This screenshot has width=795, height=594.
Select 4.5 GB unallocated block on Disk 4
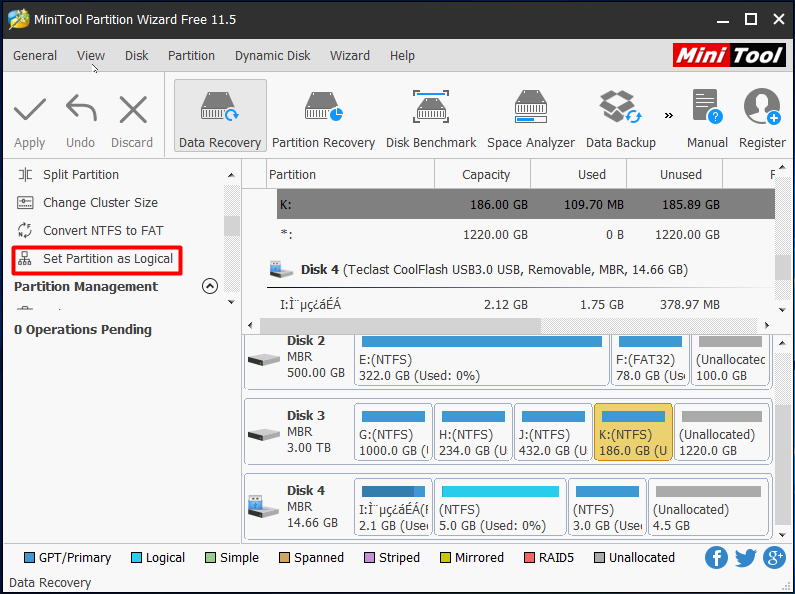(x=709, y=507)
